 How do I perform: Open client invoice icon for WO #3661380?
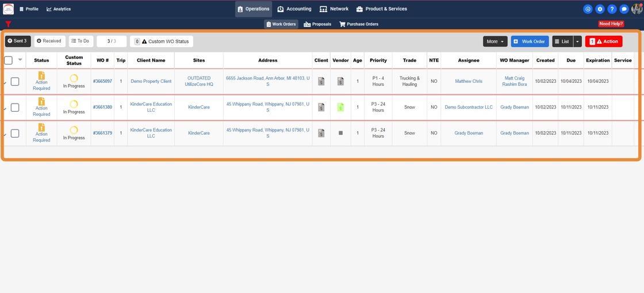click(x=321, y=107)
